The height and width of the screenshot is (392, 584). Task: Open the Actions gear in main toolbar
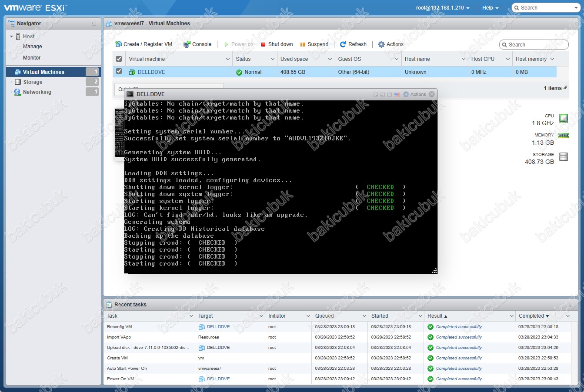pyautogui.click(x=381, y=44)
